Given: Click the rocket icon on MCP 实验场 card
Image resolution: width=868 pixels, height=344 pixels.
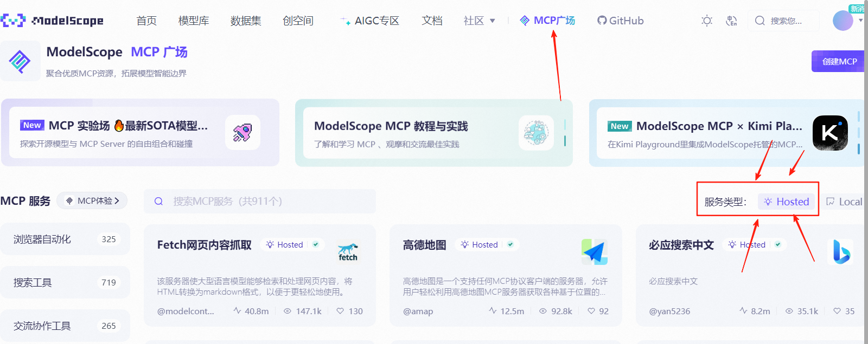Looking at the screenshot, I should pyautogui.click(x=242, y=132).
